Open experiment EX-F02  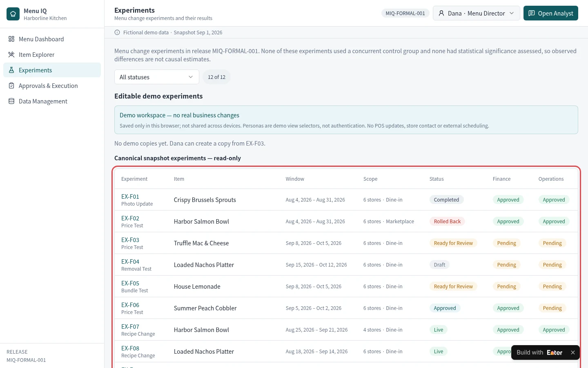pyautogui.click(x=130, y=218)
